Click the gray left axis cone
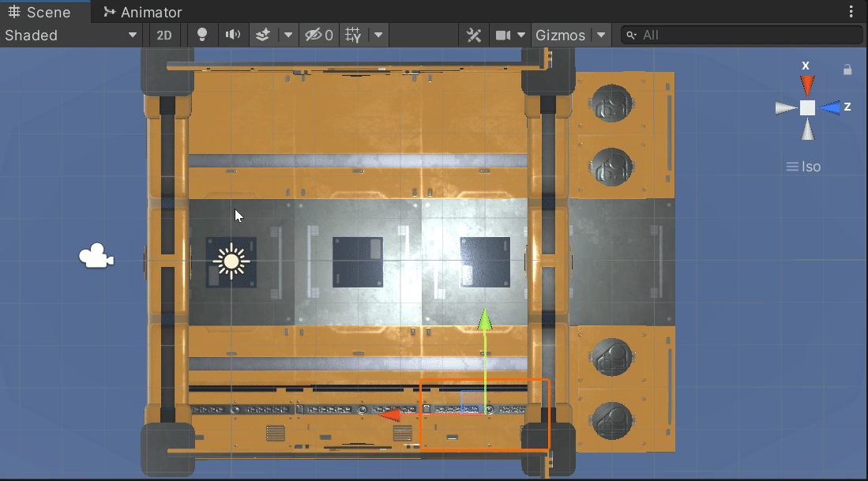 pos(786,108)
